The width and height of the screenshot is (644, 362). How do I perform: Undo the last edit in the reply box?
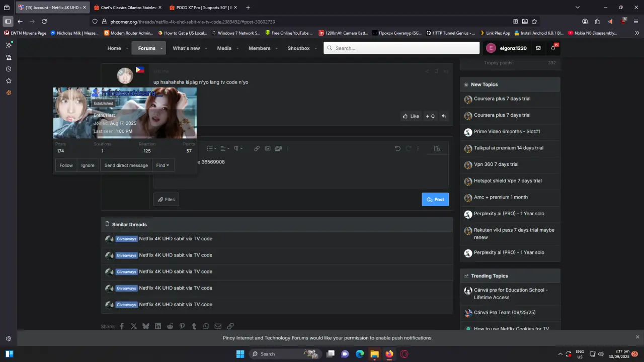(397, 148)
